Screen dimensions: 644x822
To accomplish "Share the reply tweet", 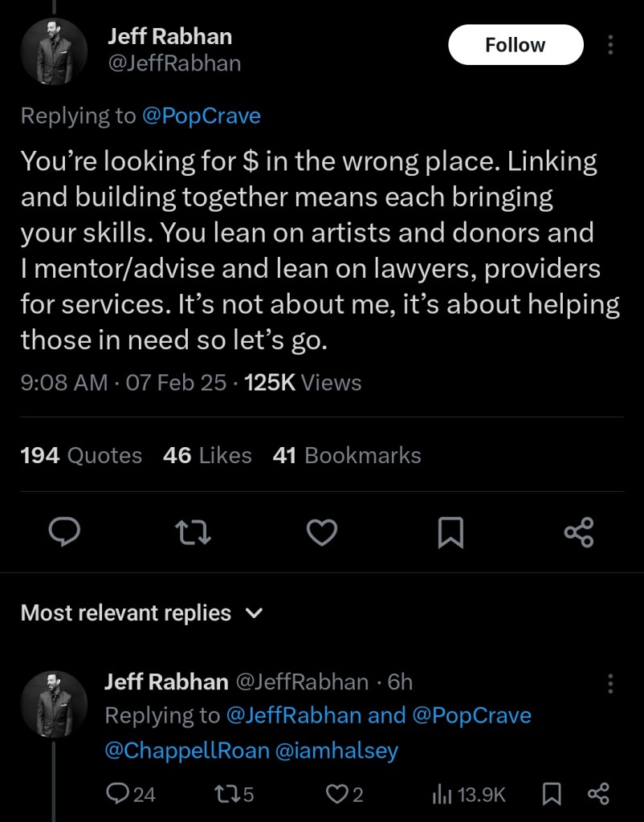I will tap(599, 794).
